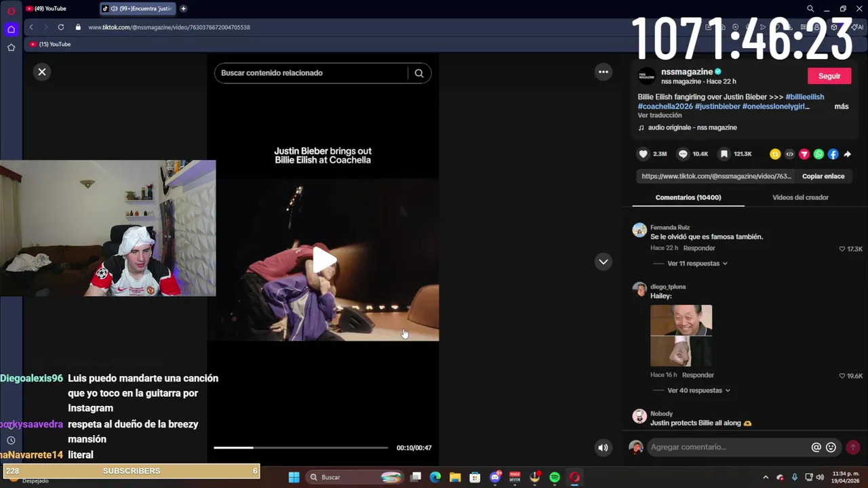Viewport: 868px width, 488px height.
Task: Open Opera menu logo
Action: tap(11, 10)
